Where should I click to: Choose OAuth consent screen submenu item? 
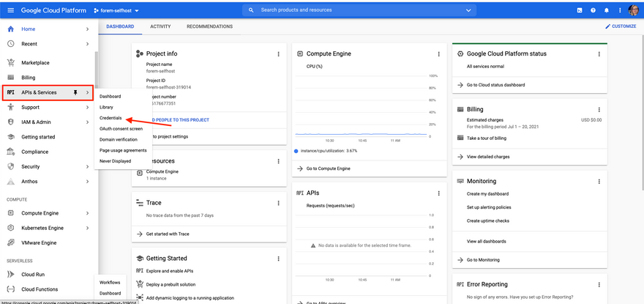pos(121,129)
